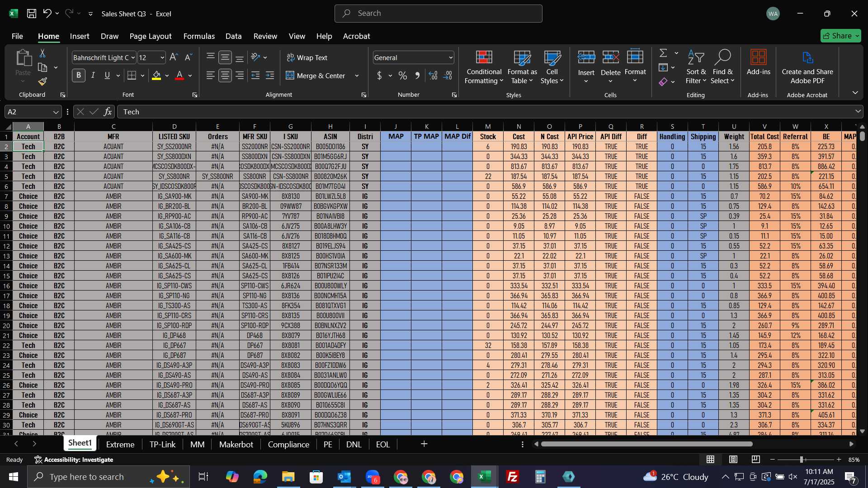868x488 pixels.
Task: Click the vertical scrollbar thumb
Action: pyautogui.click(x=862, y=136)
